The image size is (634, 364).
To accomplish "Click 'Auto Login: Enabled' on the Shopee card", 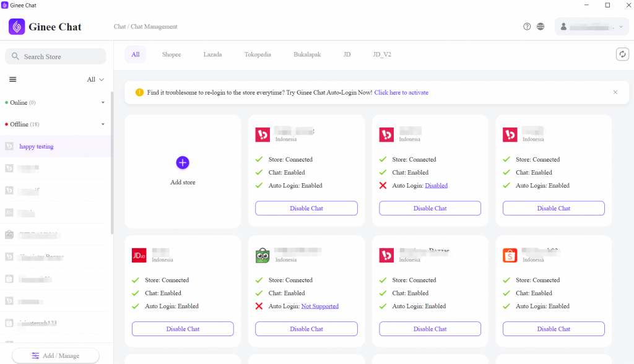I will tap(542, 306).
